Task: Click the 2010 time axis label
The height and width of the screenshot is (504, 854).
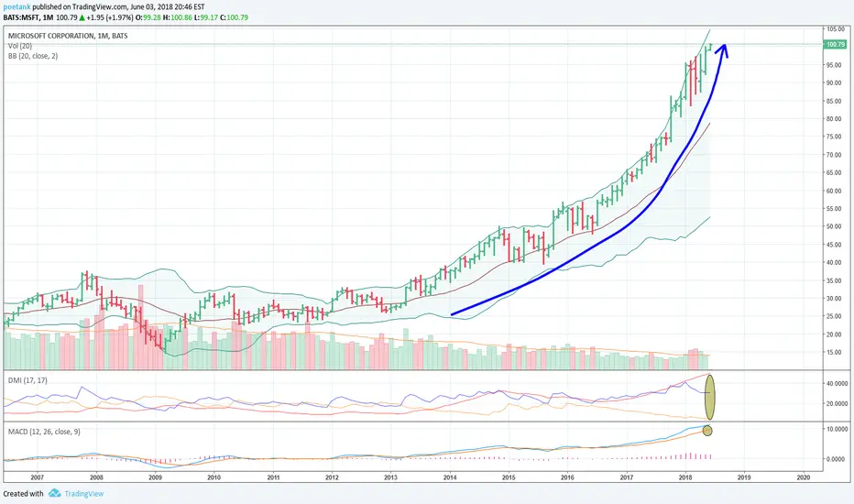Action: coord(214,477)
